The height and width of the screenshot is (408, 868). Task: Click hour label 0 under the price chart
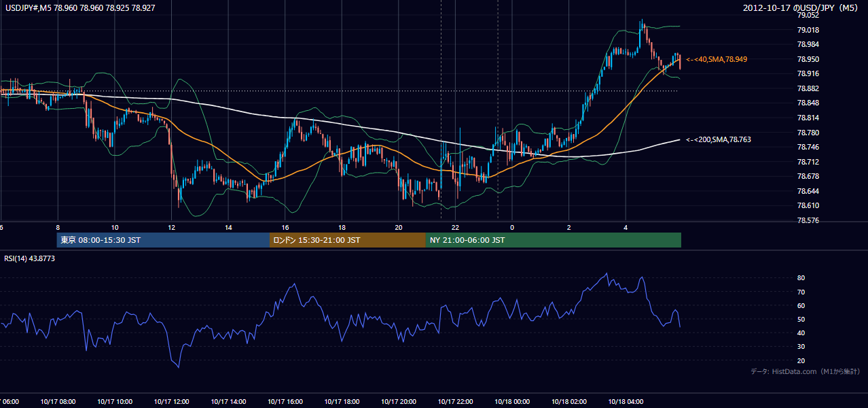pos(512,227)
